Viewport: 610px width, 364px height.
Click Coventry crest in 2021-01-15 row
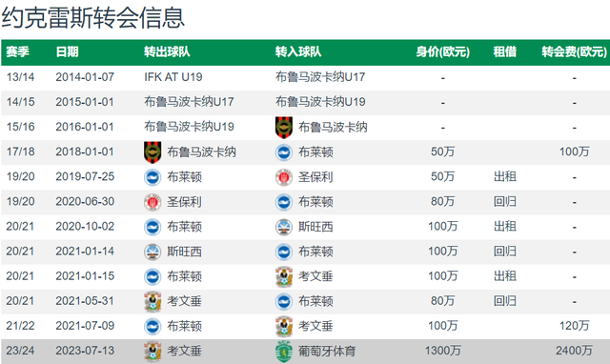[x=284, y=276]
